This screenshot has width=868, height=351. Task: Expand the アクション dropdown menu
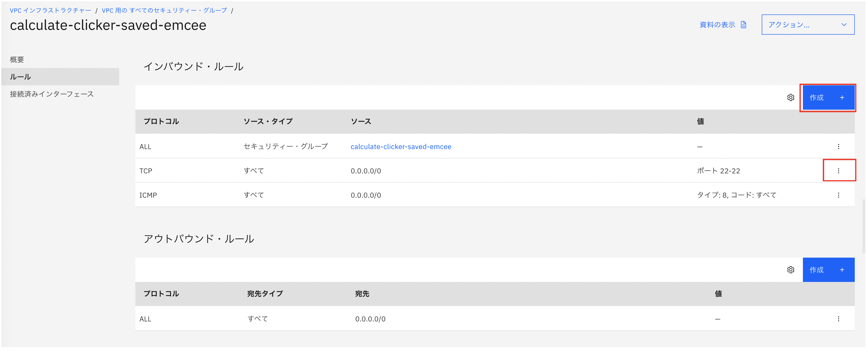point(808,25)
